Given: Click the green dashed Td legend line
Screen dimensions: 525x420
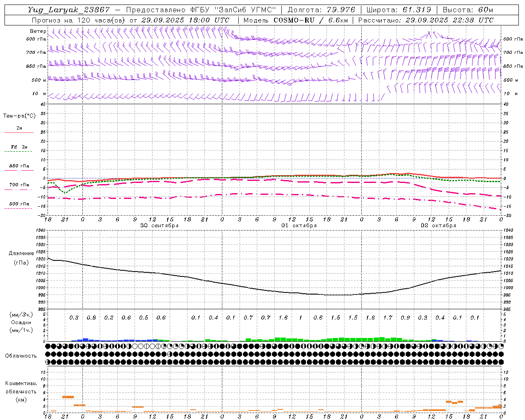Looking at the screenshot, I should (x=18, y=151).
